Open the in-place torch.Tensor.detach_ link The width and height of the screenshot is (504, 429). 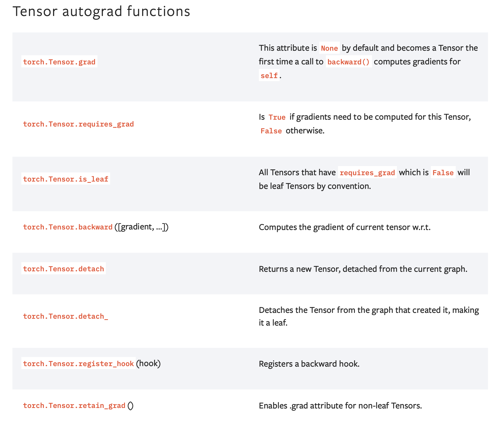(x=65, y=316)
